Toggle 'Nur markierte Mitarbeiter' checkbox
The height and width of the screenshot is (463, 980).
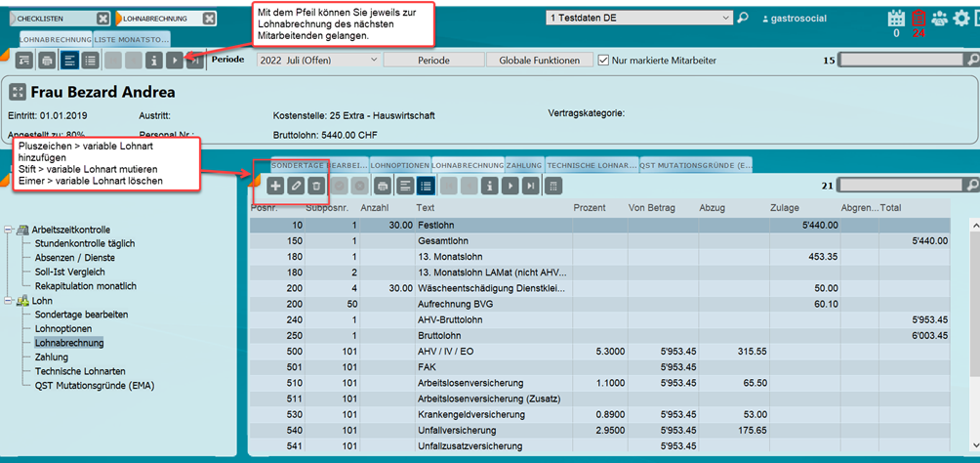point(603,61)
